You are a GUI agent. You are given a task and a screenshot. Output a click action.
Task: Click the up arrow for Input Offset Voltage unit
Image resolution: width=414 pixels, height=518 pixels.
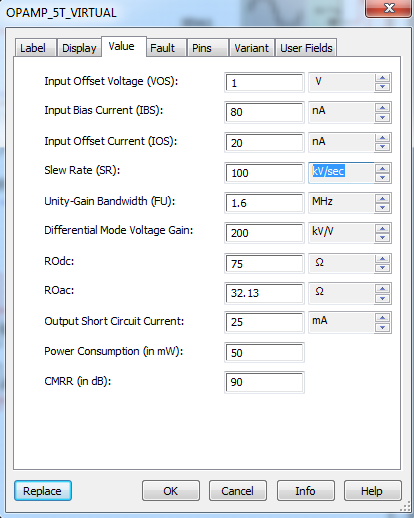pos(382,78)
